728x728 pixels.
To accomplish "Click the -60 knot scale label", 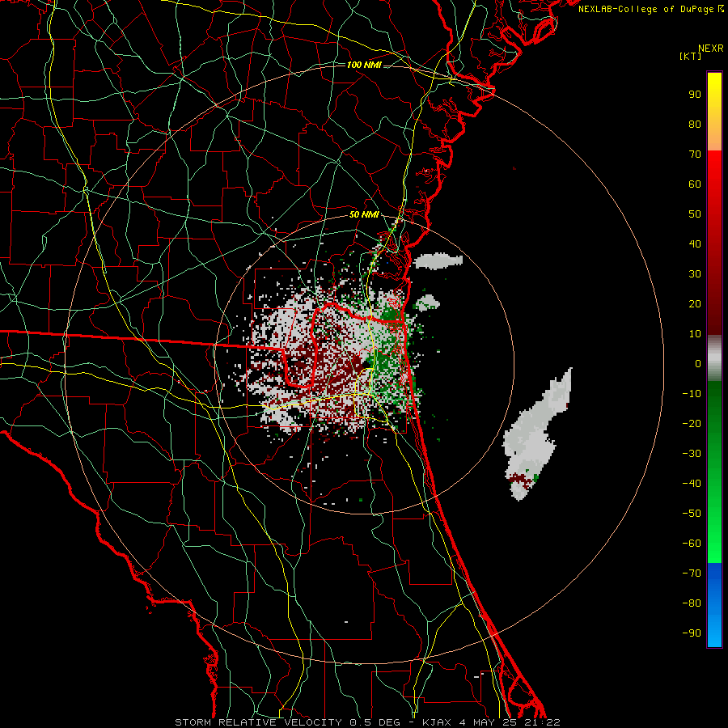I will click(692, 544).
